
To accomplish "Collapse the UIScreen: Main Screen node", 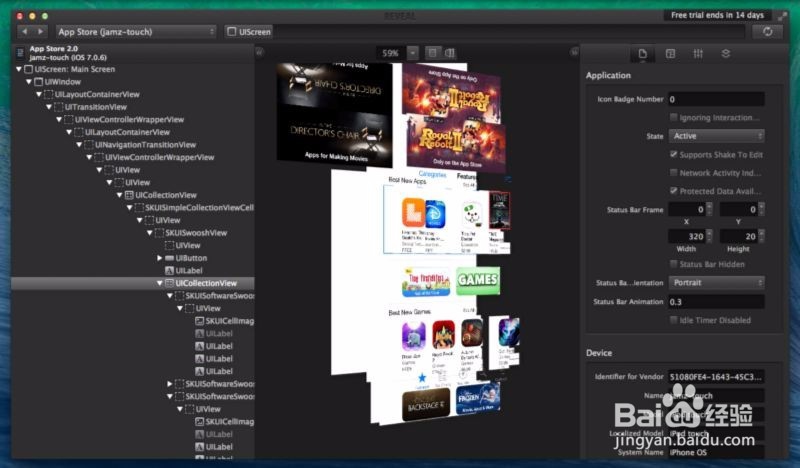I will point(19,69).
